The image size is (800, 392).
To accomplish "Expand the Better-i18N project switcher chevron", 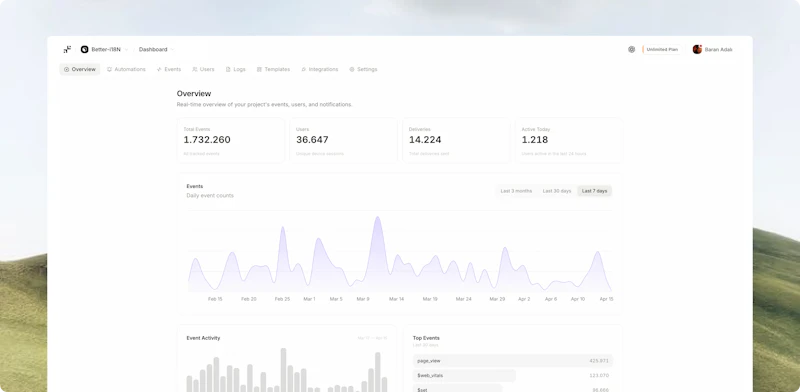I will [126, 50].
